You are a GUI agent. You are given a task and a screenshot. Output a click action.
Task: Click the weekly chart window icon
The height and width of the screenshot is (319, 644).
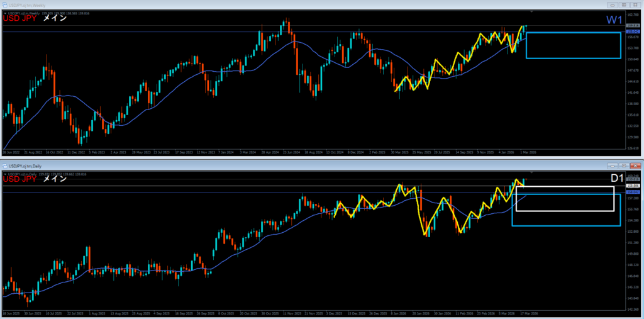(x=6, y=5)
